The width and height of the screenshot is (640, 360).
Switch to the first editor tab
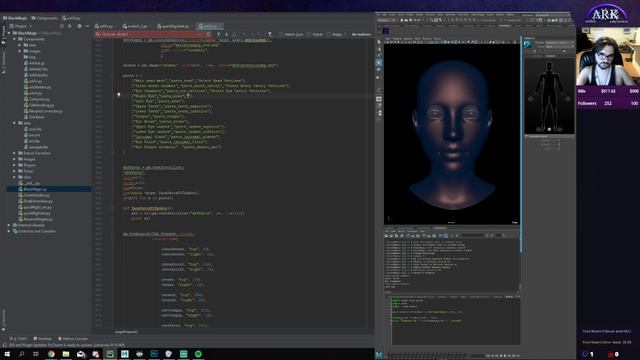click(105, 26)
